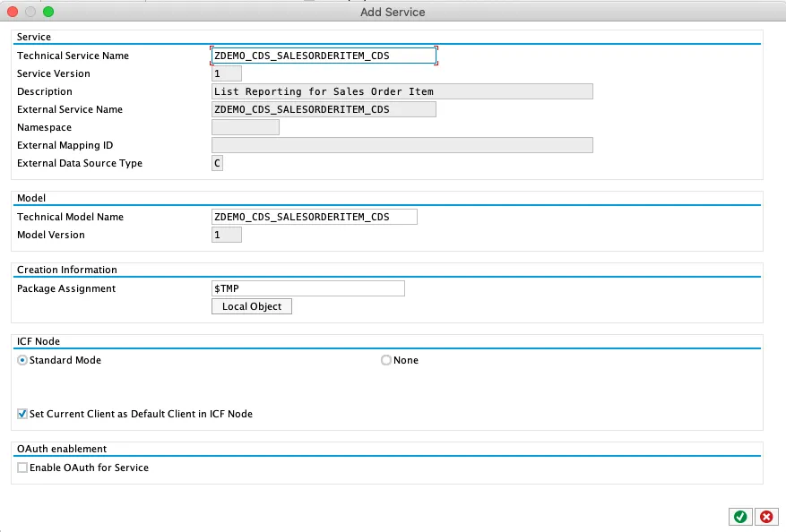Screen dimensions: 786x532
Task: Click the Namespace input field
Action: (245, 127)
